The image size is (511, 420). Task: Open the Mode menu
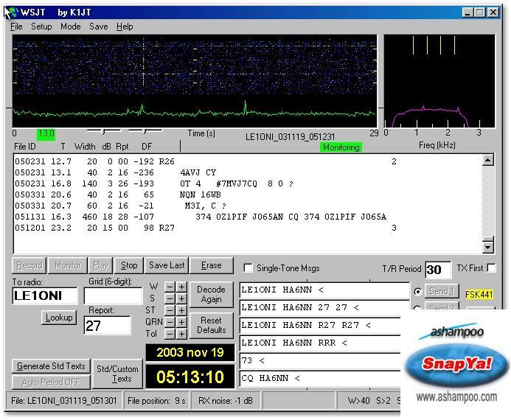point(70,27)
